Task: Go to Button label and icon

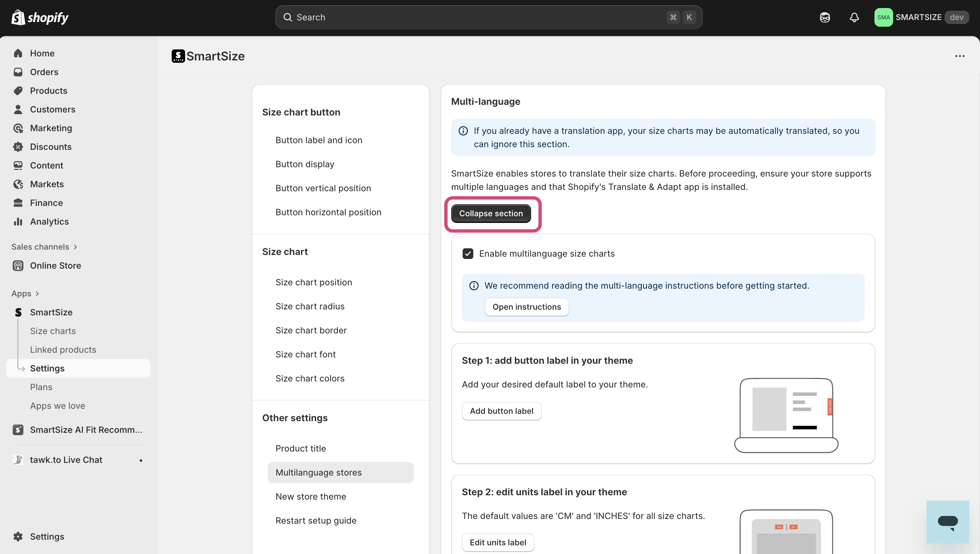Action: coord(319,141)
